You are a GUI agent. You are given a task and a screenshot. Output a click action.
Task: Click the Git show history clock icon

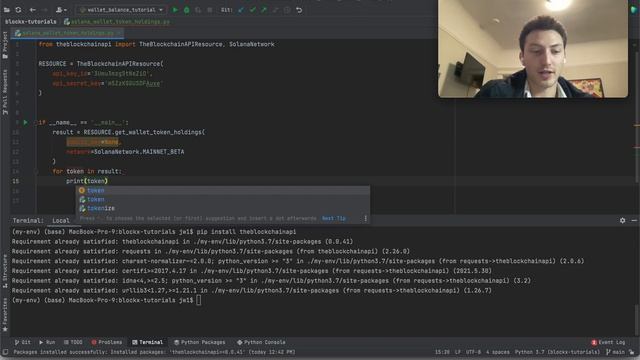[287, 10]
